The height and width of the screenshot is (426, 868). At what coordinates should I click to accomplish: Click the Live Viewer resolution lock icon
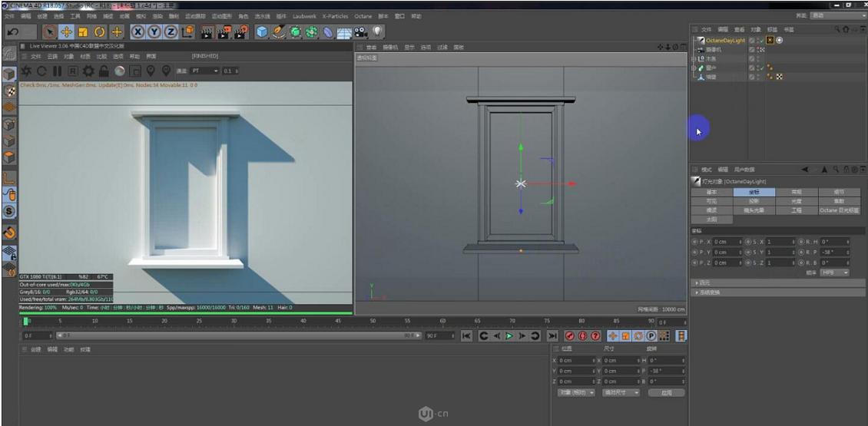[104, 71]
